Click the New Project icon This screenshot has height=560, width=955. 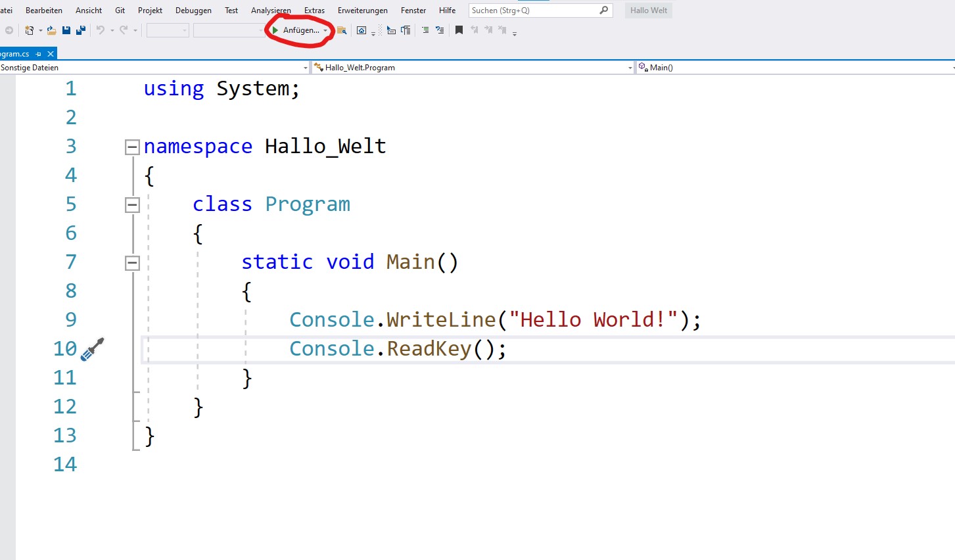[29, 30]
